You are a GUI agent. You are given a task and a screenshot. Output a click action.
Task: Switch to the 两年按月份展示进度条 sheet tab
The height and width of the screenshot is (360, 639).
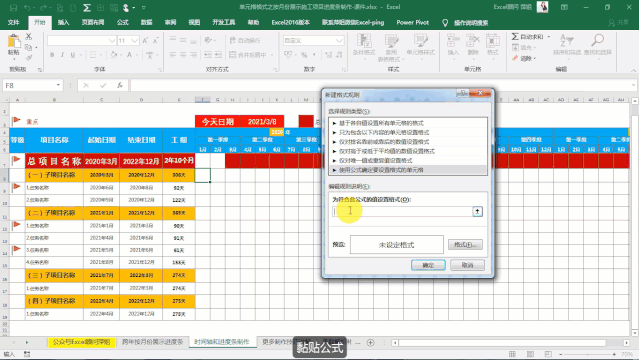pyautogui.click(x=153, y=342)
